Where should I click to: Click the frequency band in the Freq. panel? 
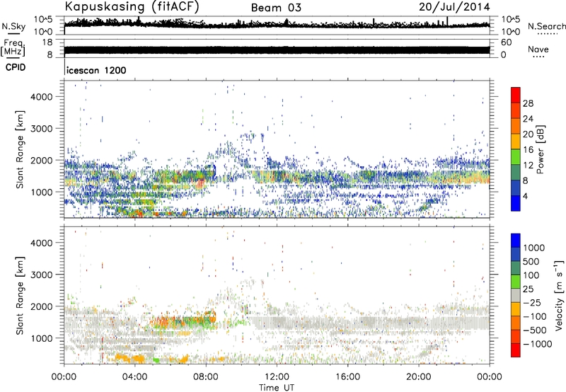277,50
